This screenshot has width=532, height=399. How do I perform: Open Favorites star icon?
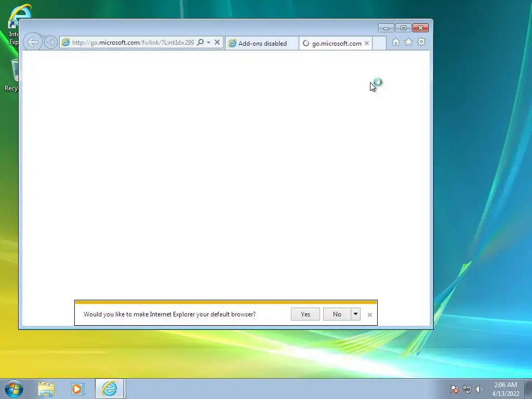click(408, 42)
